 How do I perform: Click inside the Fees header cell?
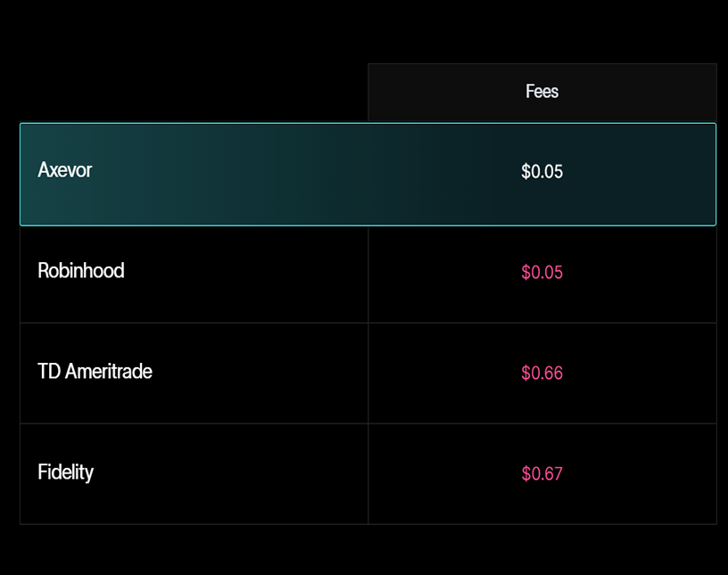pyautogui.click(x=542, y=91)
